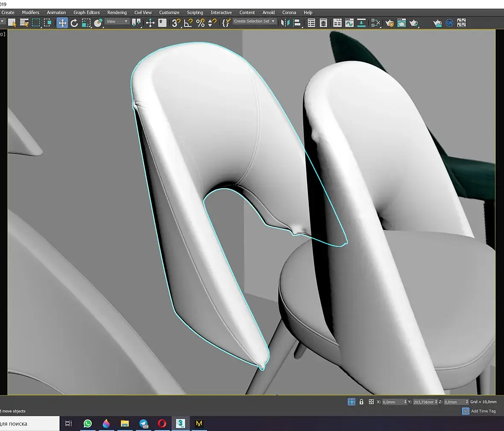Toggle Percent Snap in toolbar
The height and width of the screenshot is (431, 504).
200,23
